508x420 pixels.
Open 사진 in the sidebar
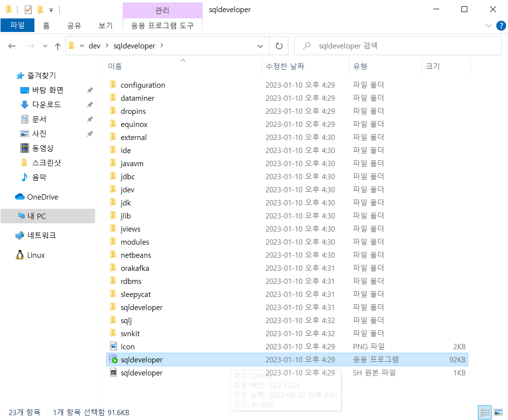pos(39,134)
